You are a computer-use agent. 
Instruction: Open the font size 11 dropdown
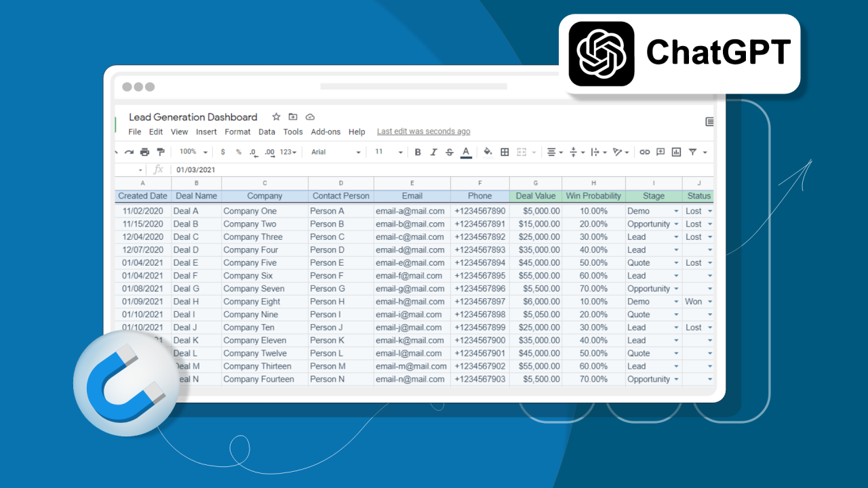pos(389,152)
